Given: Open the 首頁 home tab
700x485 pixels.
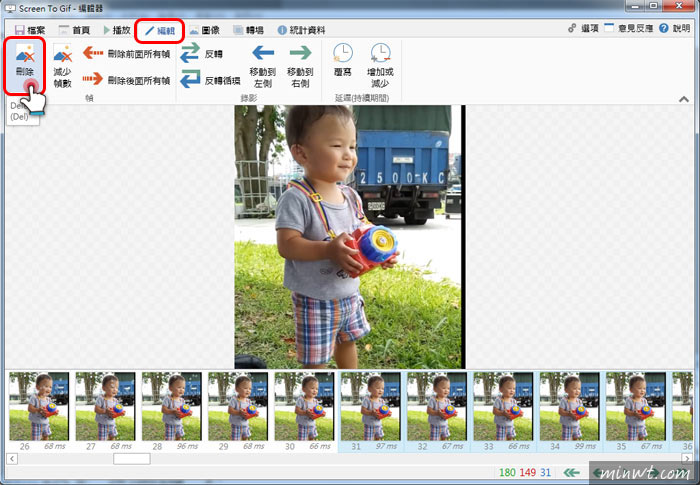Looking at the screenshot, I should [74, 30].
